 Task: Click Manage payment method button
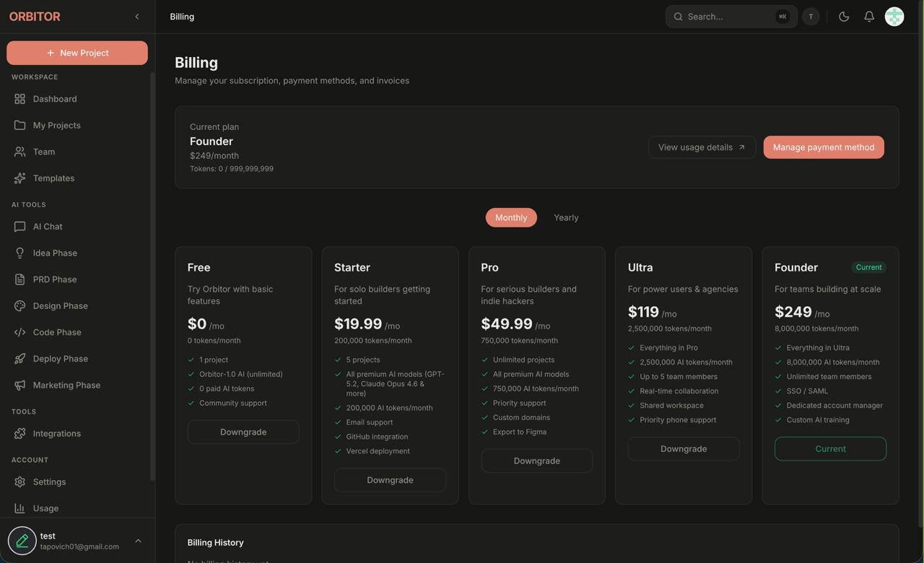point(824,147)
